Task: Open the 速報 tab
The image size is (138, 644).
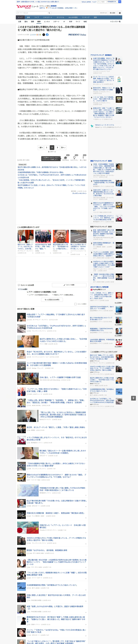Action: point(28,17)
